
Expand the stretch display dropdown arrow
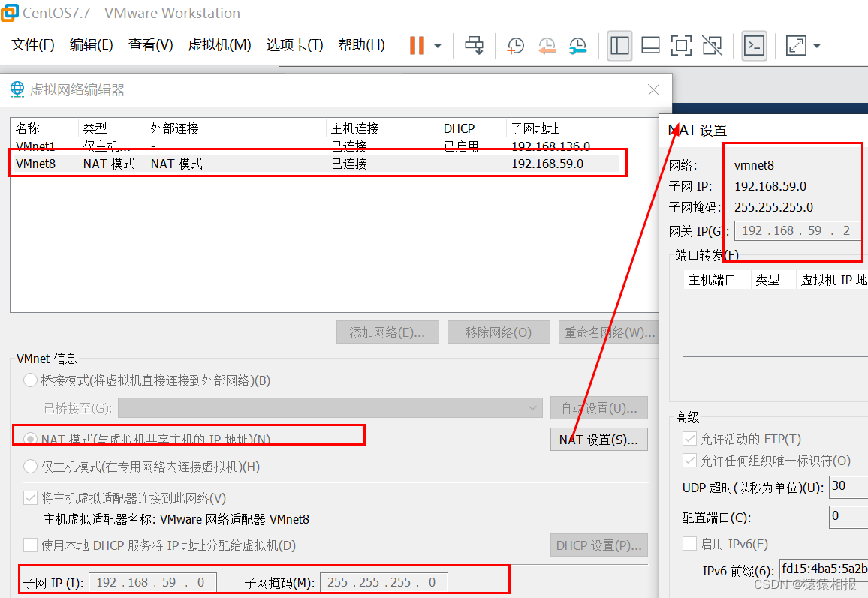point(816,45)
